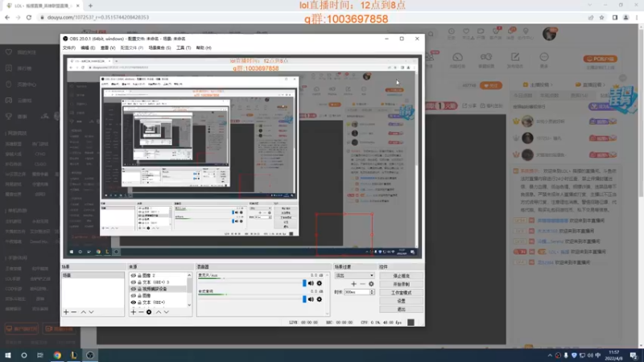This screenshot has height=362, width=644.
Task: Open the follow heart icon in Douyu header
Action: pyautogui.click(x=466, y=31)
